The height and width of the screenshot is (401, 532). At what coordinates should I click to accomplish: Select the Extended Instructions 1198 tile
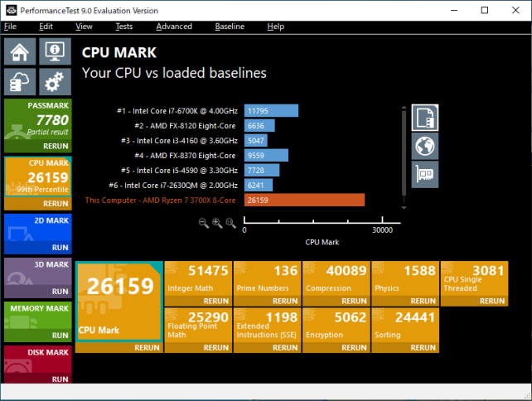point(268,326)
